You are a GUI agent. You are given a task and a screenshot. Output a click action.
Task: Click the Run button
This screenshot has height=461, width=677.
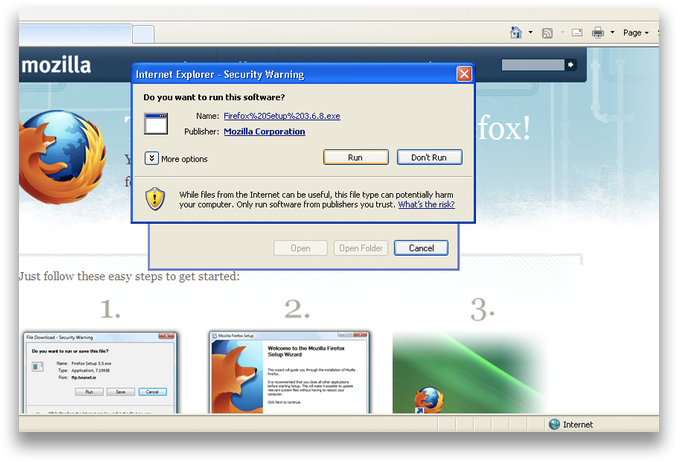click(356, 157)
